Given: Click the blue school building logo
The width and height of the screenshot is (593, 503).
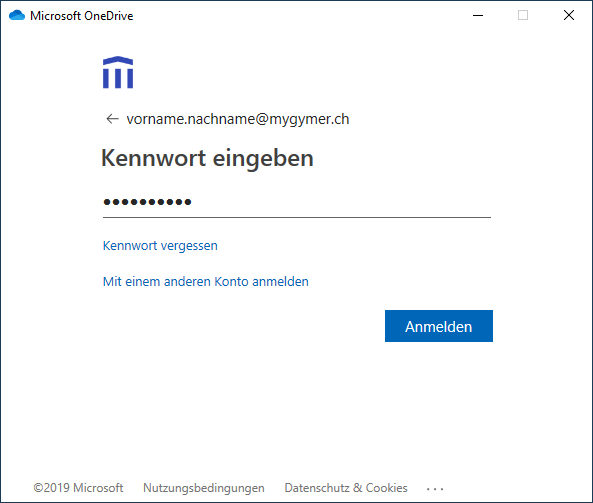Looking at the screenshot, I should point(118,72).
